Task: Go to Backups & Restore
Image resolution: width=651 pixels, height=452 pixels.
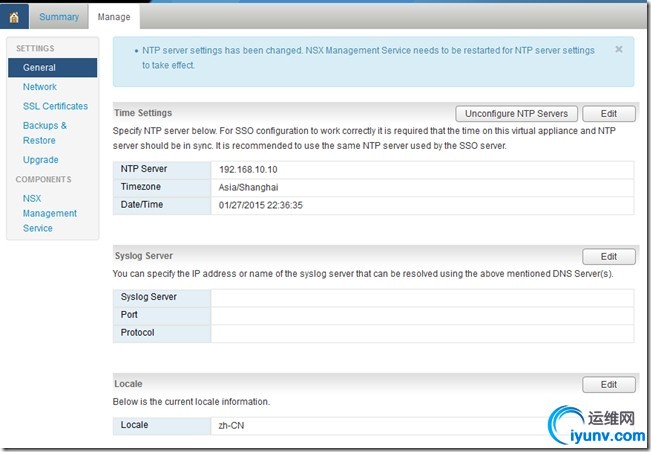Action: [x=45, y=133]
